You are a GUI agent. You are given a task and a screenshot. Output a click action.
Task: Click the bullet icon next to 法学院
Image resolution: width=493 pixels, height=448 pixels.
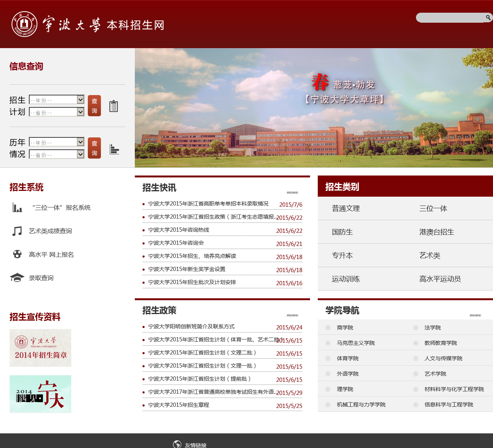click(x=416, y=328)
